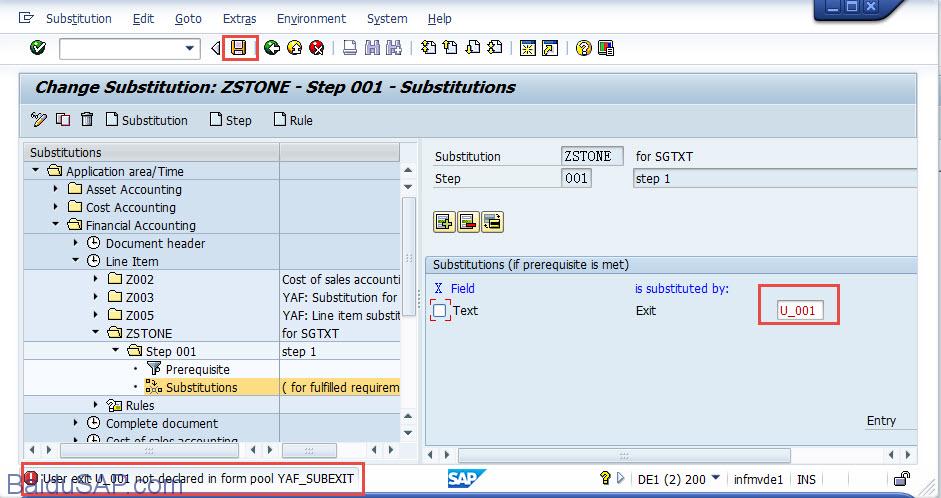Expand the Cost Accounting folder
This screenshot has height=498, width=941.
(x=56, y=207)
